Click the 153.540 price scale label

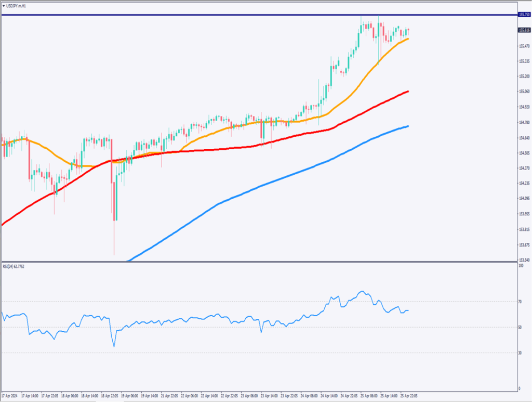[524, 260]
